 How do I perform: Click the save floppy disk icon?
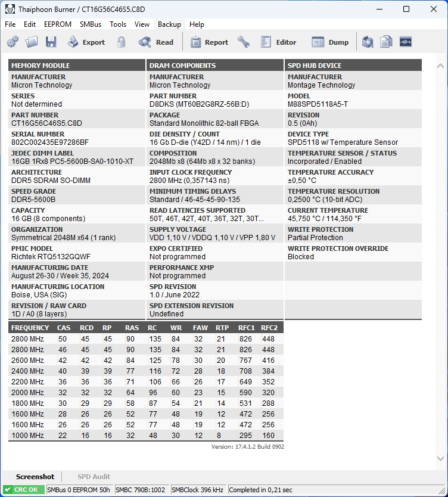(51, 42)
